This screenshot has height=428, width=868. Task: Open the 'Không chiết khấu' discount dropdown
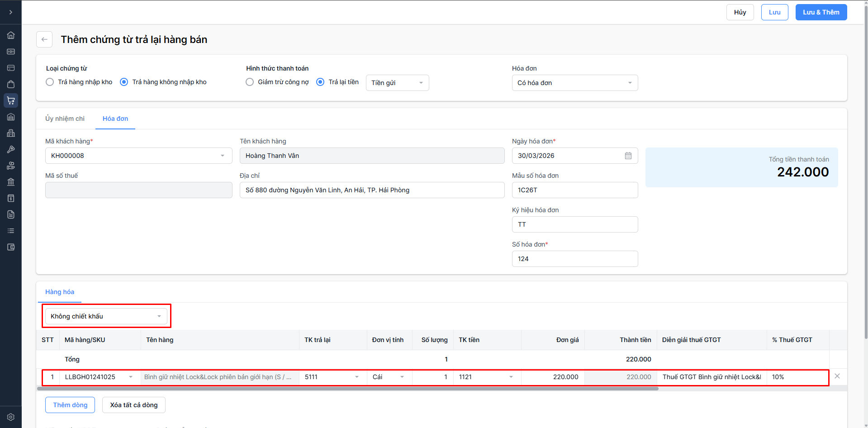tap(106, 316)
